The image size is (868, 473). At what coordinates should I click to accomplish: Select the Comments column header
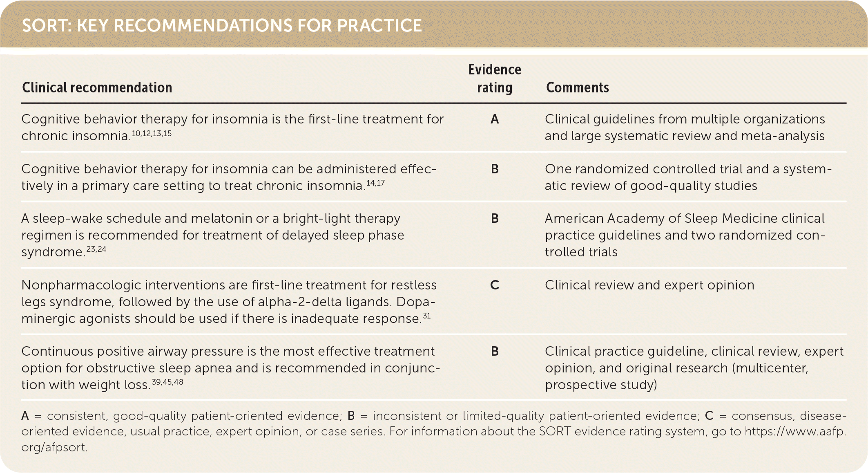[577, 87]
